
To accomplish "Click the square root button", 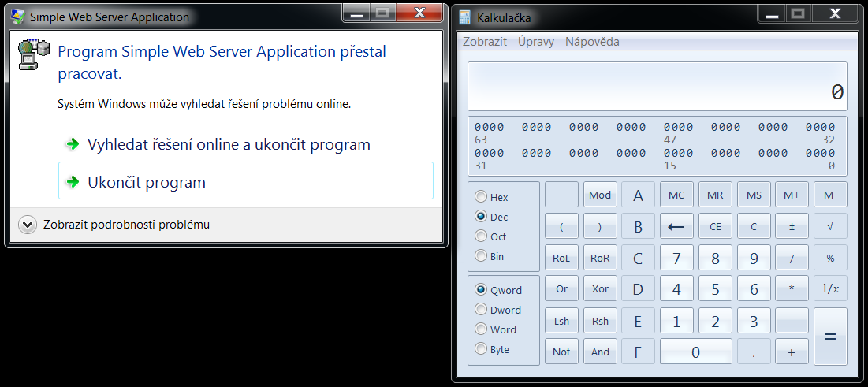I will 830,226.
